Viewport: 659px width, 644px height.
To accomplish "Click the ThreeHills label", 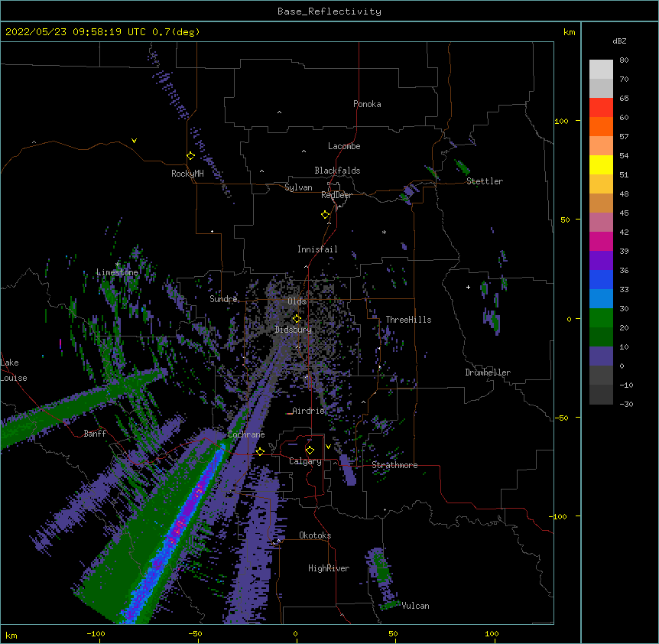I will tap(408, 320).
